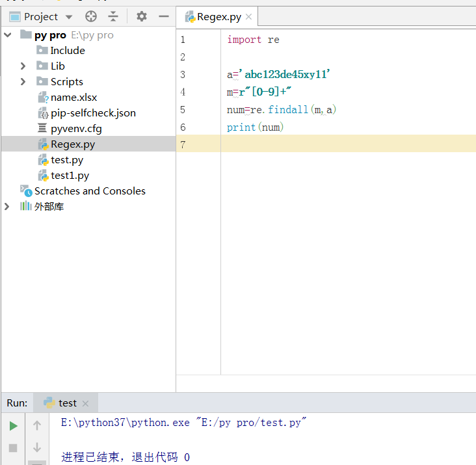
Task: Click the Project panel window icon
Action: tap(15, 17)
